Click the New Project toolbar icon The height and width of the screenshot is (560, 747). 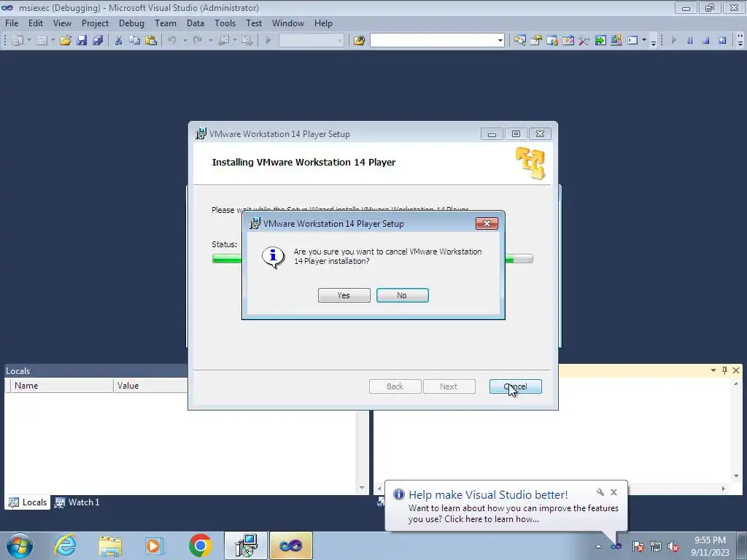pos(18,41)
